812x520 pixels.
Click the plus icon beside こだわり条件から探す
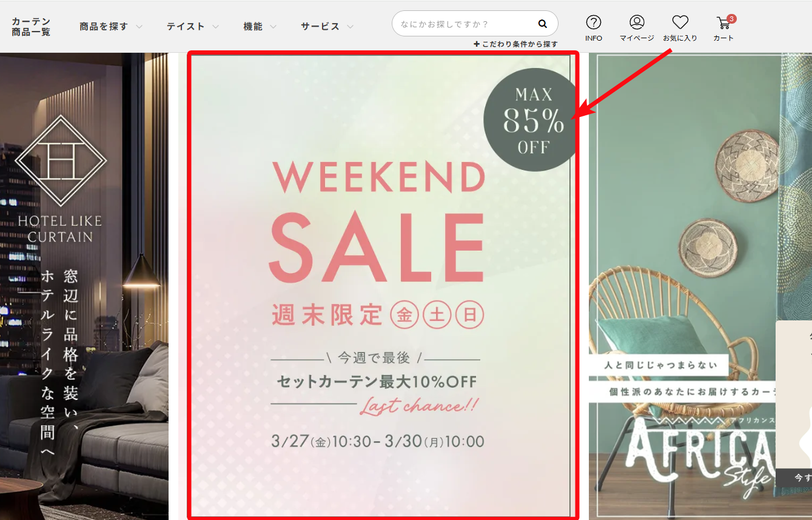pos(477,44)
